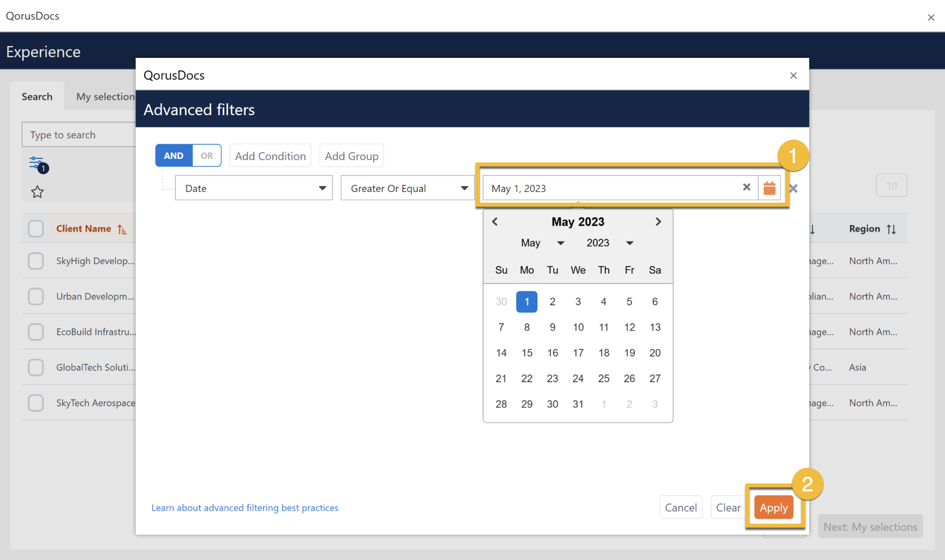Click the Clear button
945x560 pixels.
coord(728,507)
